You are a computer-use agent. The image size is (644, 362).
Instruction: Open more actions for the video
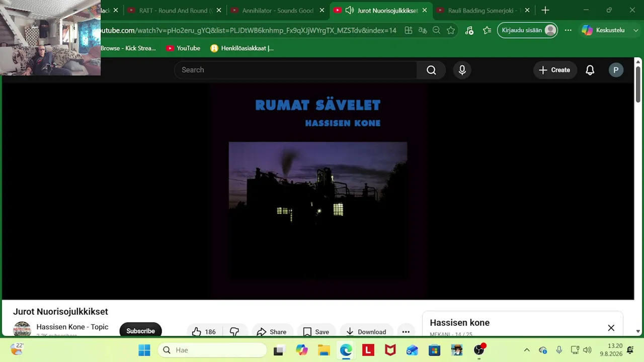[406, 331]
